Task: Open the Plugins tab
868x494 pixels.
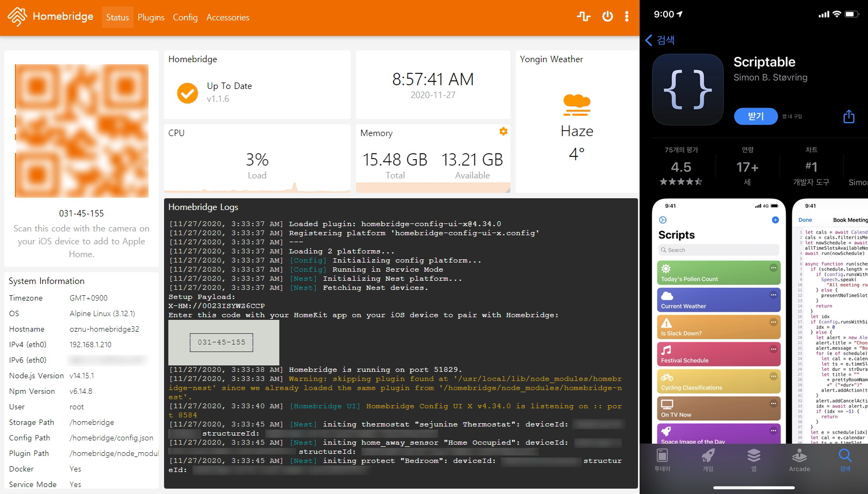Action: click(151, 17)
